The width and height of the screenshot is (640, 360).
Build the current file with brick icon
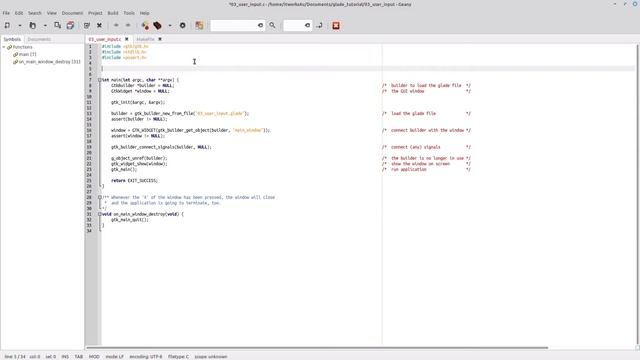[158, 25]
